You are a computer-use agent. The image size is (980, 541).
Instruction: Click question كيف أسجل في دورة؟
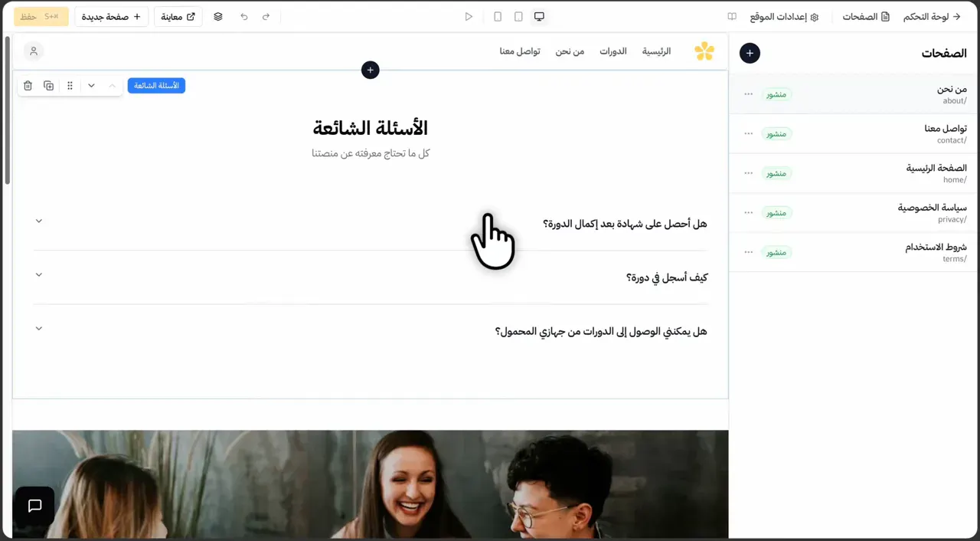coord(667,277)
